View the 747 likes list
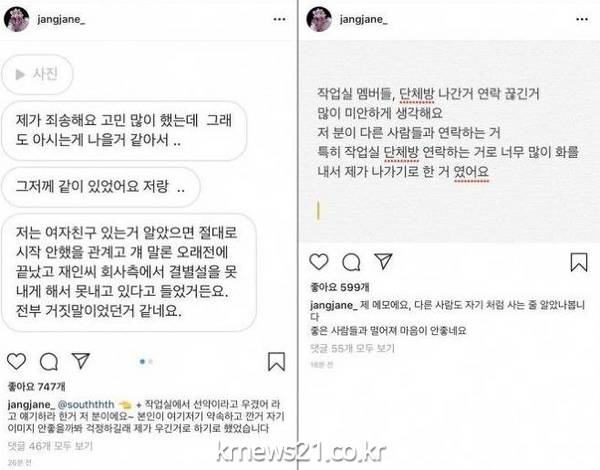600x470 pixels. (36, 387)
